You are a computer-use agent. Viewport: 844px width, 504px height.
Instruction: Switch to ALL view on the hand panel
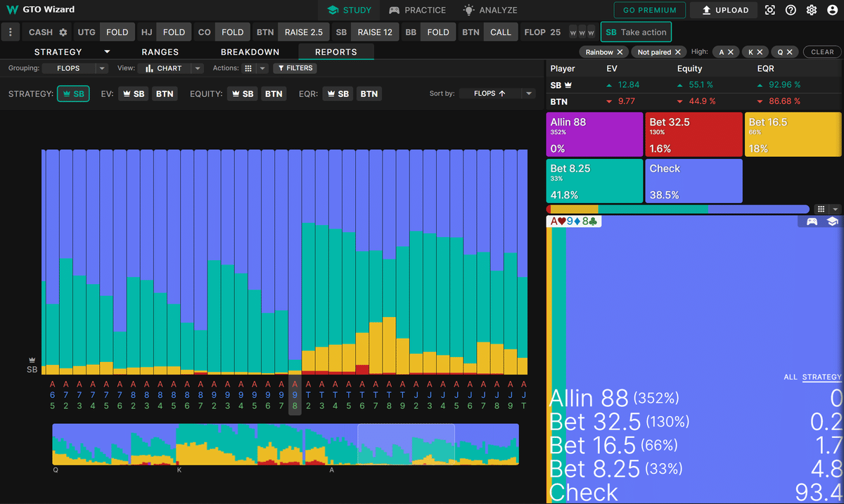pos(791,377)
